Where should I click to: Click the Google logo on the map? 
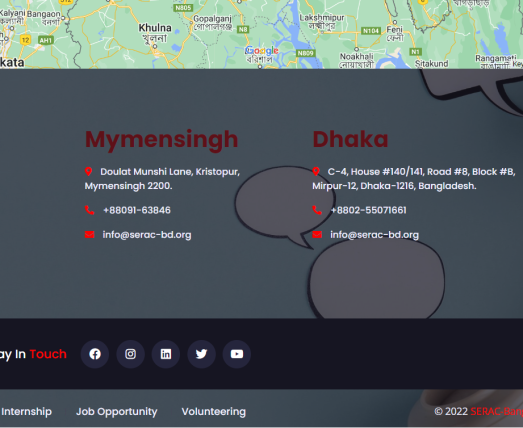(262, 51)
